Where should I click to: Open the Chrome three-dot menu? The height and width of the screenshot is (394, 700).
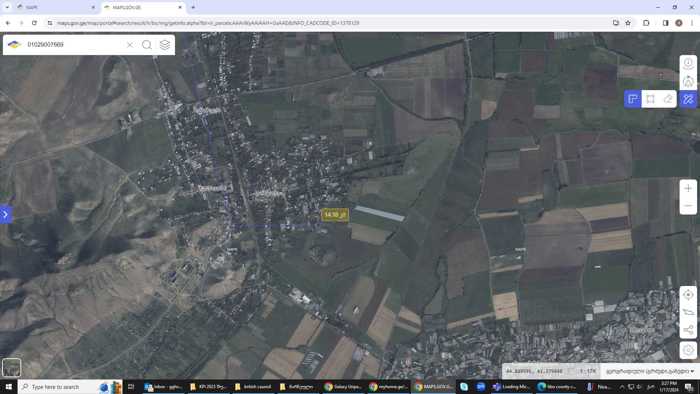coord(692,23)
